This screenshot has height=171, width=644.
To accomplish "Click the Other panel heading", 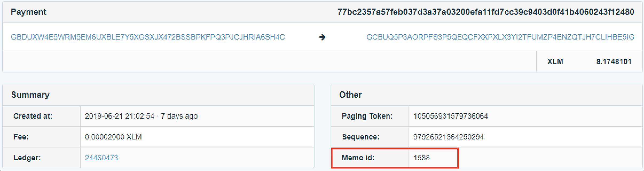I will [350, 95].
